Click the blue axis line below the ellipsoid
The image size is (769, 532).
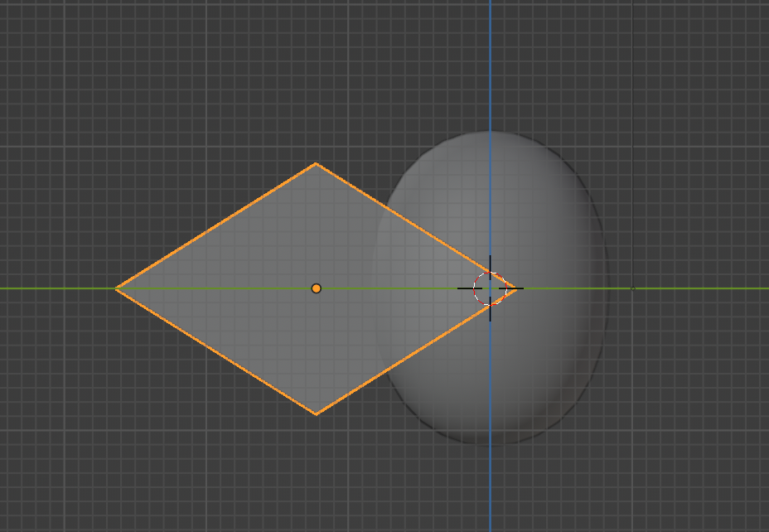click(490, 489)
